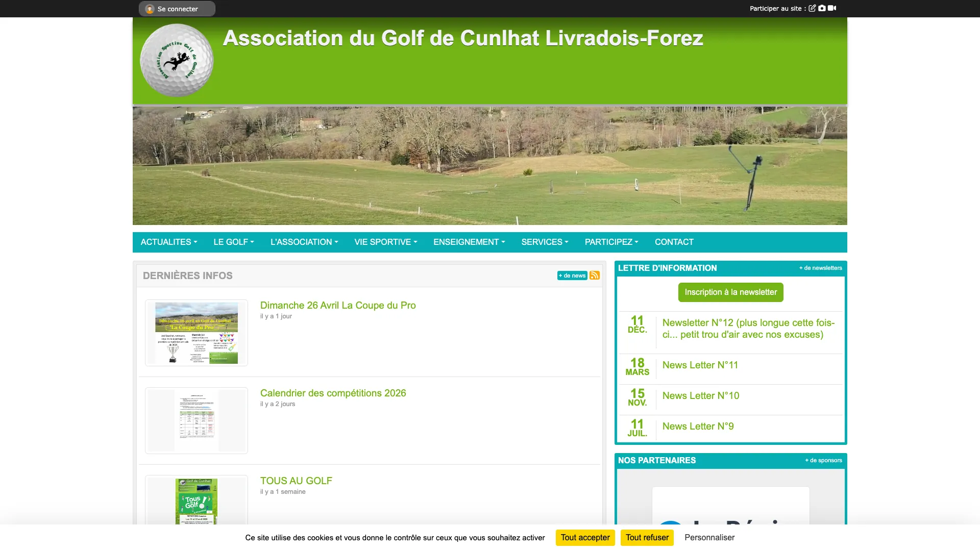Click 'Inscription à la newsletter' button
980x551 pixels.
(x=730, y=292)
